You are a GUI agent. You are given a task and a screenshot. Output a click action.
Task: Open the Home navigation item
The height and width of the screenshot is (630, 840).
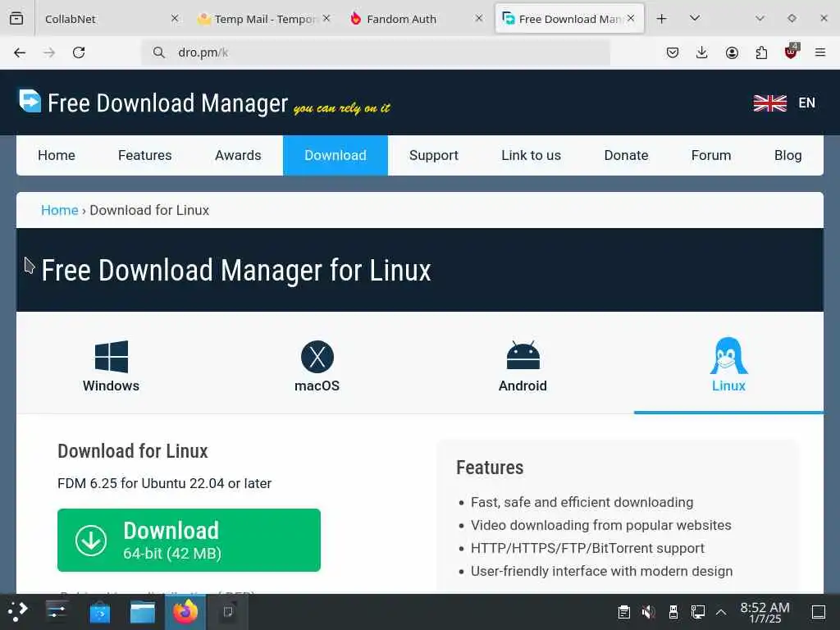tap(57, 155)
